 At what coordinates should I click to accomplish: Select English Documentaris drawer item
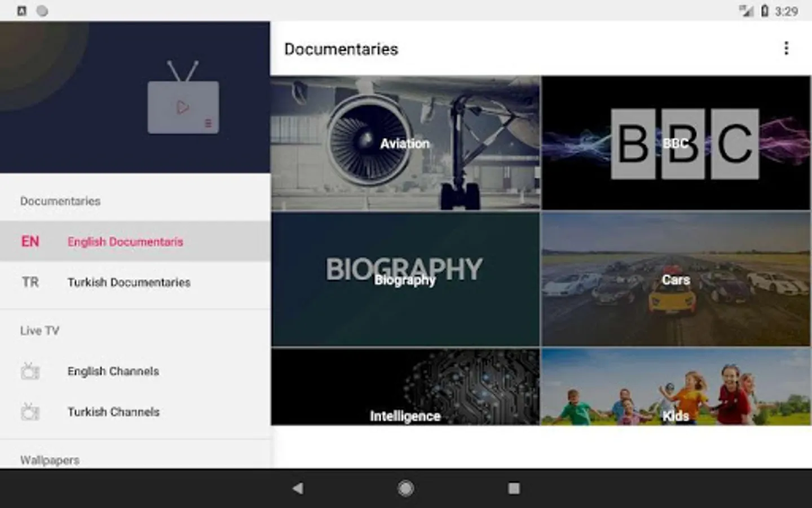pyautogui.click(x=135, y=242)
